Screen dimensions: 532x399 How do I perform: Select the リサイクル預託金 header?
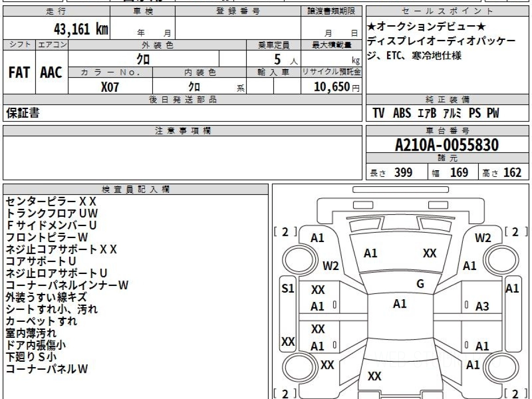pyautogui.click(x=331, y=72)
